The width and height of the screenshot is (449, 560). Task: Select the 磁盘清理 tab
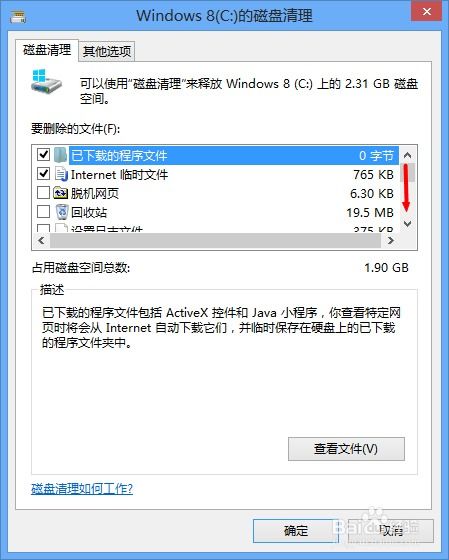pos(47,50)
